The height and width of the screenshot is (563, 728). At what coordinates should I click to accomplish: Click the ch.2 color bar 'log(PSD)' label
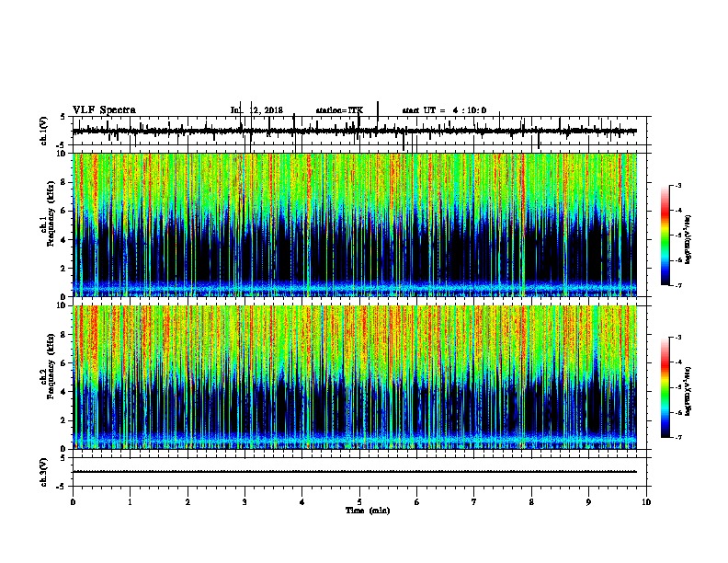tap(688, 391)
